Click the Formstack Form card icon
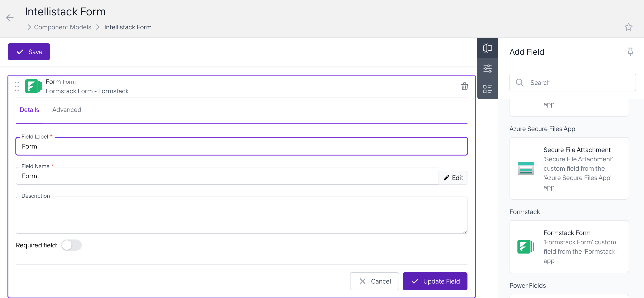Viewport: 644px width, 298px height. 526,247
